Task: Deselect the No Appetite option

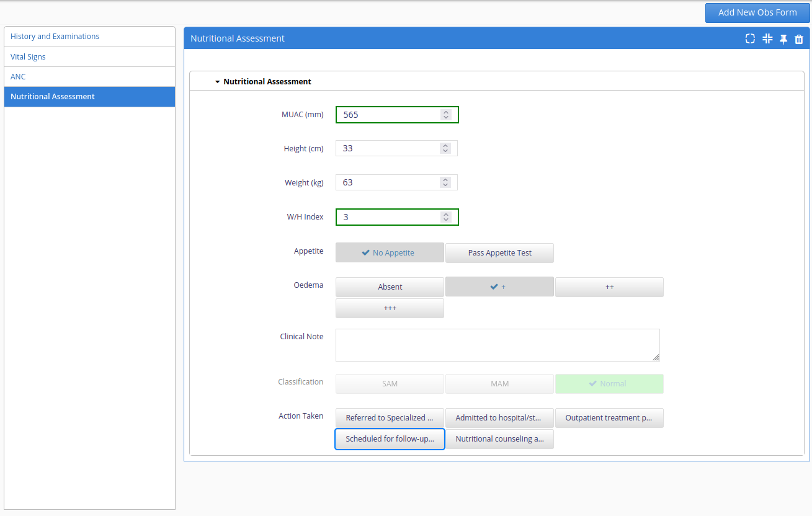Action: [390, 252]
